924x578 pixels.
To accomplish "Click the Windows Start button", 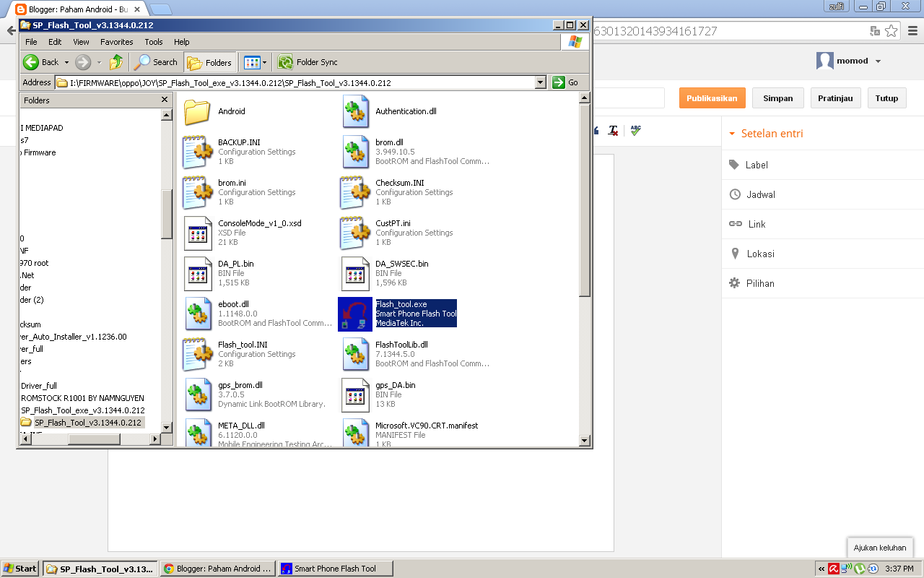I will point(19,569).
